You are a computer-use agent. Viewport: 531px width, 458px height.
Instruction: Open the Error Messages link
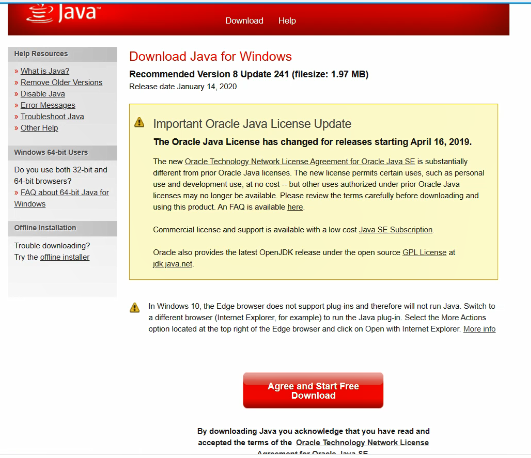click(x=48, y=105)
